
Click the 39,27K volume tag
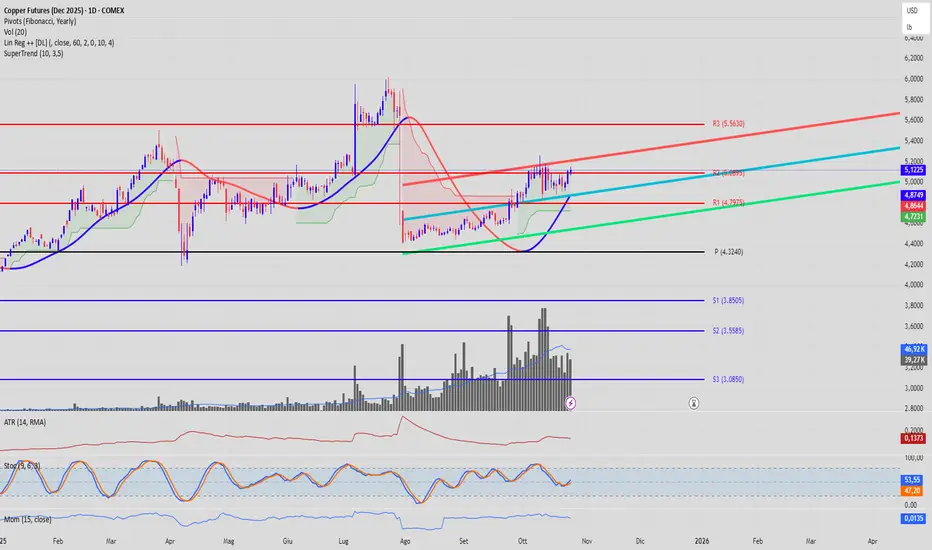pos(914,360)
